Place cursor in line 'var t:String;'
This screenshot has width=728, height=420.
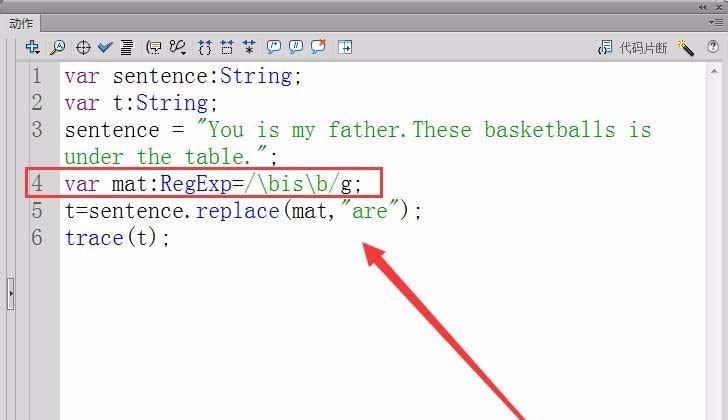(141, 103)
